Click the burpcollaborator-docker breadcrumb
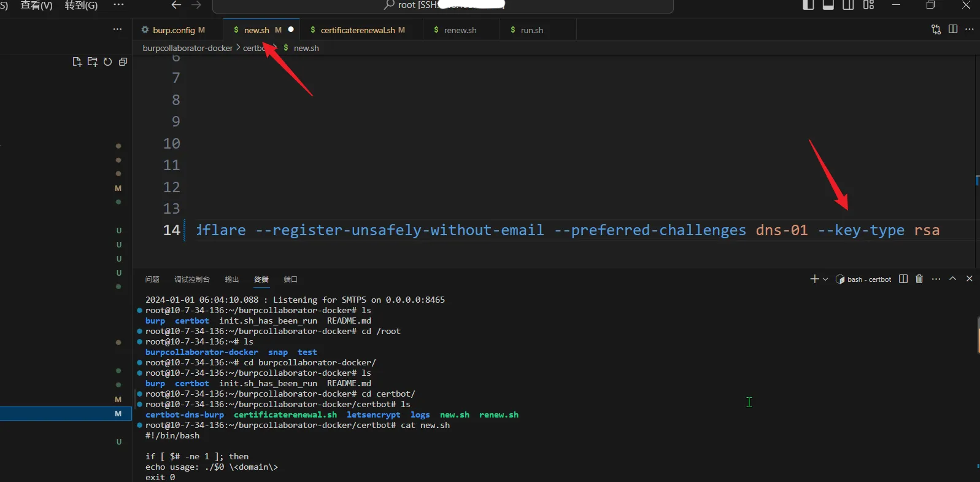This screenshot has height=482, width=980. click(187, 48)
